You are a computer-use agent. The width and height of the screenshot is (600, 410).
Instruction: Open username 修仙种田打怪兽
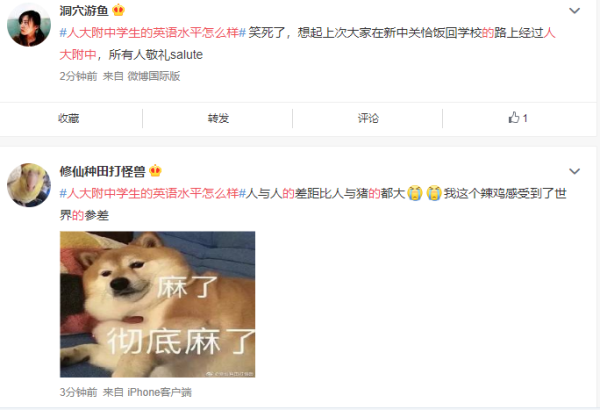tap(103, 171)
